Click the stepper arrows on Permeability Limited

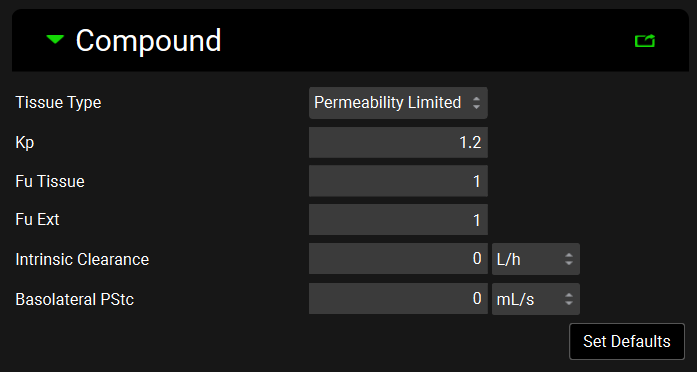[x=477, y=103]
